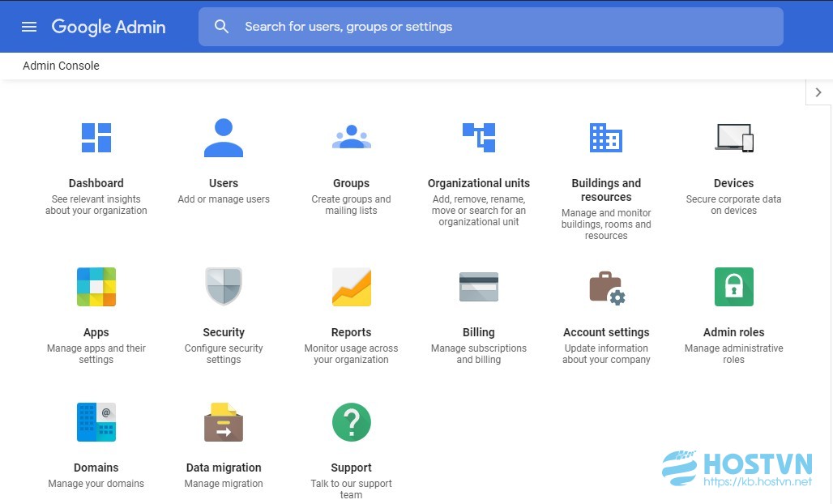Click the Account settings title
The image size is (833, 504).
(606, 332)
